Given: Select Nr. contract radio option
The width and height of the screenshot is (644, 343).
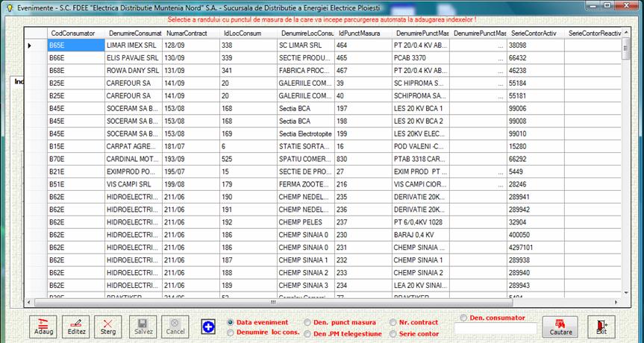Looking at the screenshot, I should click(393, 322).
